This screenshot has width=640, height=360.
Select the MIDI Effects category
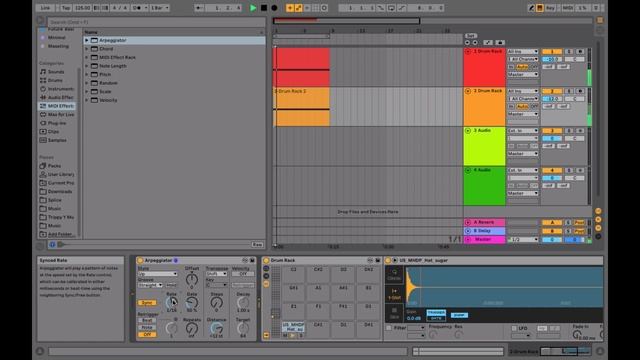point(57,106)
